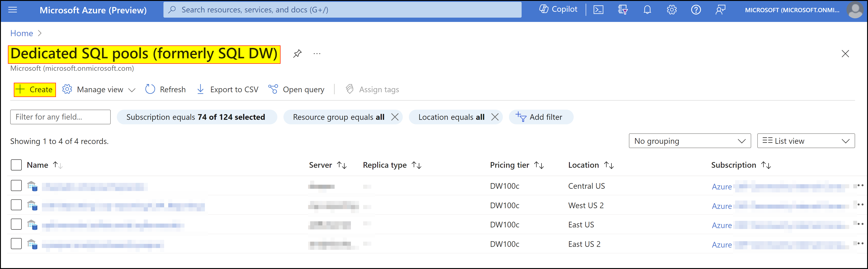This screenshot has width=868, height=269.
Task: Click the SQL pool icon in West US 2 row
Action: tap(32, 205)
